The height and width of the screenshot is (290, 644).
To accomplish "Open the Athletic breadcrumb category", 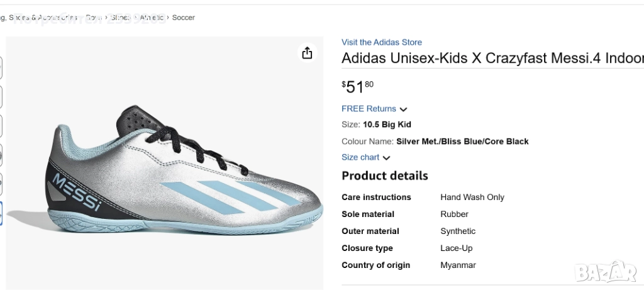I will (152, 18).
